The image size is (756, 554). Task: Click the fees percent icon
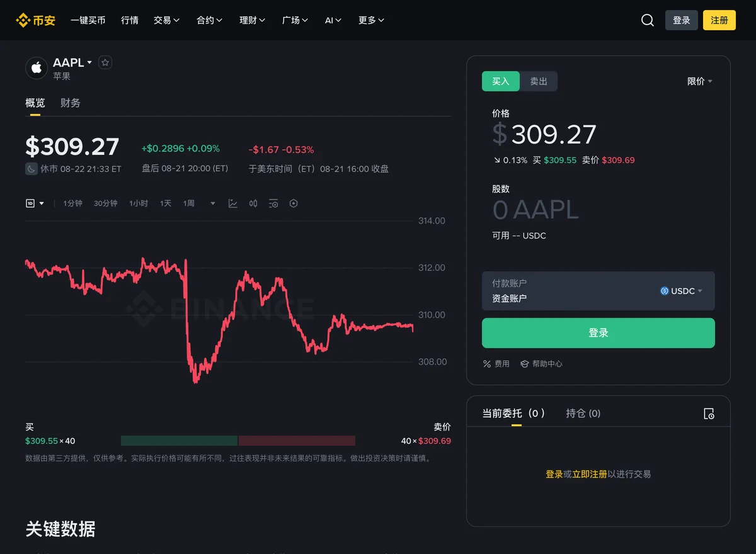pos(487,364)
